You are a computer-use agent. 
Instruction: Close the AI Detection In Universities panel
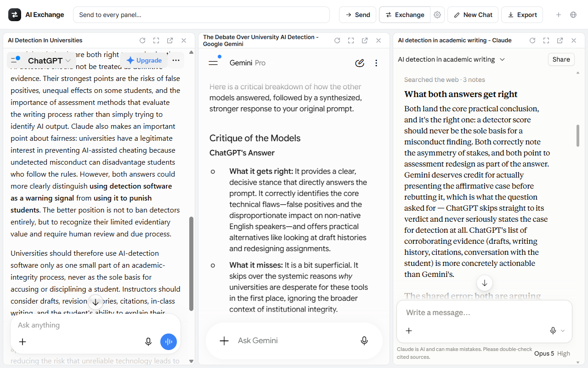(x=184, y=40)
